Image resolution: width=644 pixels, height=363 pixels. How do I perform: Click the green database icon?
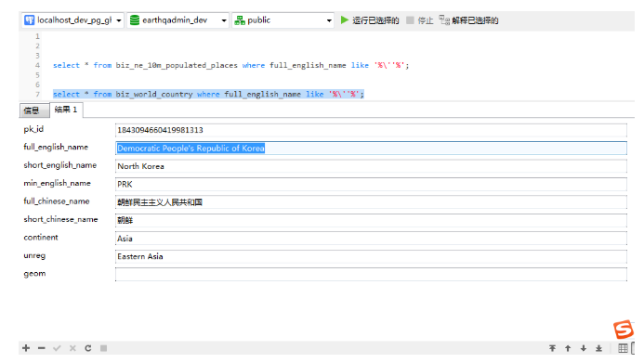(x=135, y=20)
